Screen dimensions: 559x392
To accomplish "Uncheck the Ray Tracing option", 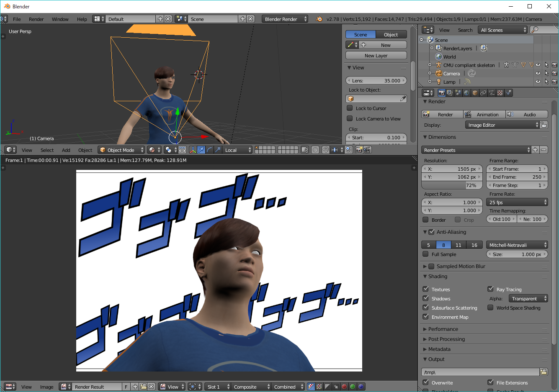I will pos(490,289).
